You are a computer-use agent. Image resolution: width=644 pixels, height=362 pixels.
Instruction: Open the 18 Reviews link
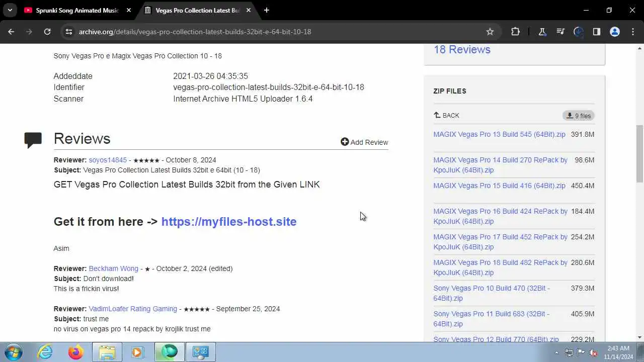(x=462, y=49)
